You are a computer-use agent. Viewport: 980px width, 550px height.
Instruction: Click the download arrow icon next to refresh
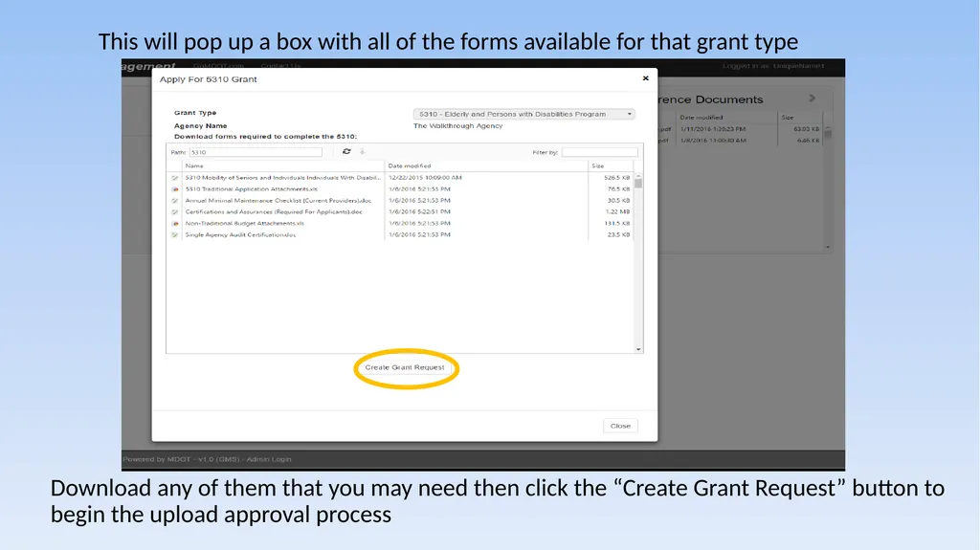362,151
